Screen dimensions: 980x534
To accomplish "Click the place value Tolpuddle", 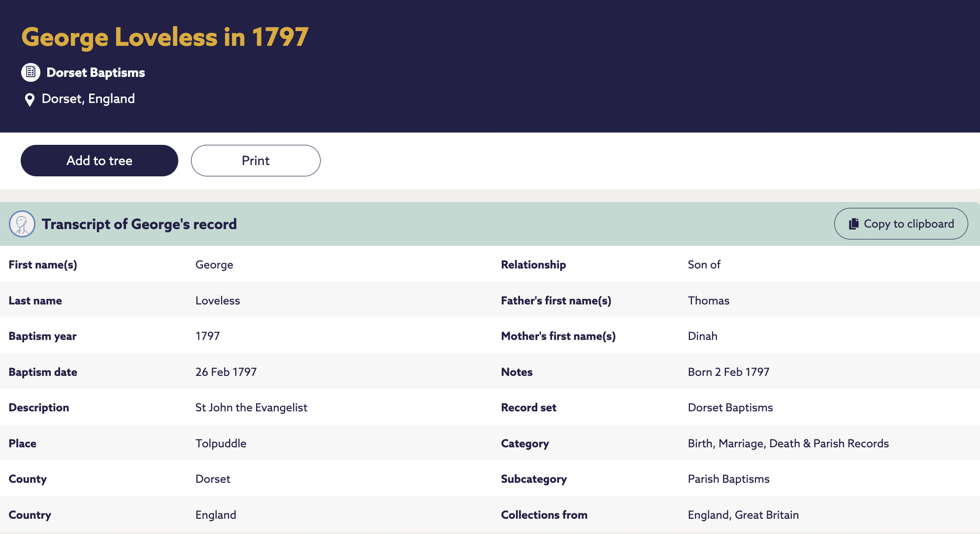I will tap(221, 444).
